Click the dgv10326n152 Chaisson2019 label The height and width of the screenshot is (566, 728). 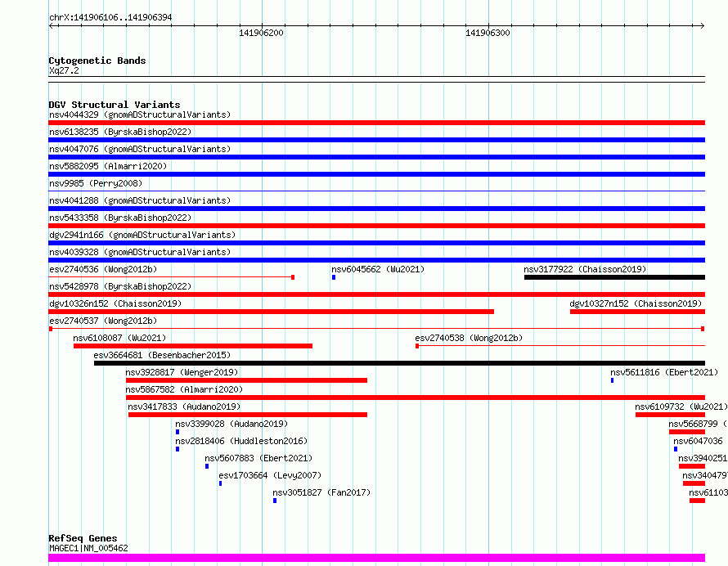click(x=115, y=303)
